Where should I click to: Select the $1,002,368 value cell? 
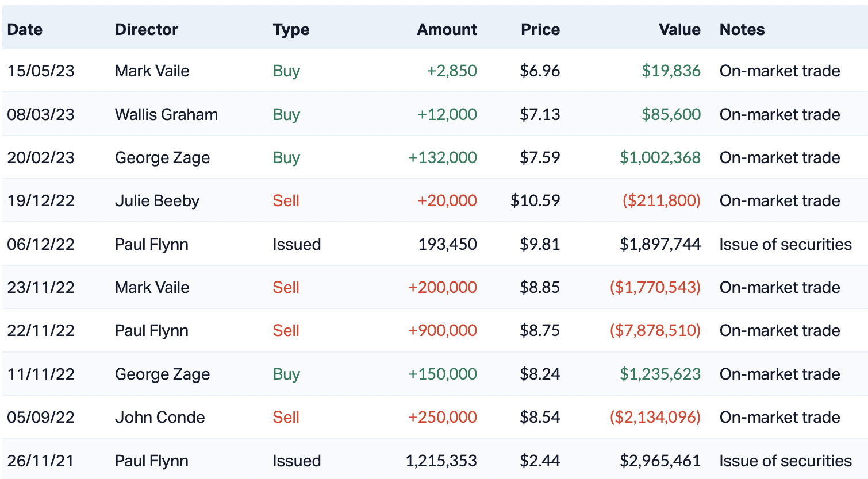pos(659,157)
